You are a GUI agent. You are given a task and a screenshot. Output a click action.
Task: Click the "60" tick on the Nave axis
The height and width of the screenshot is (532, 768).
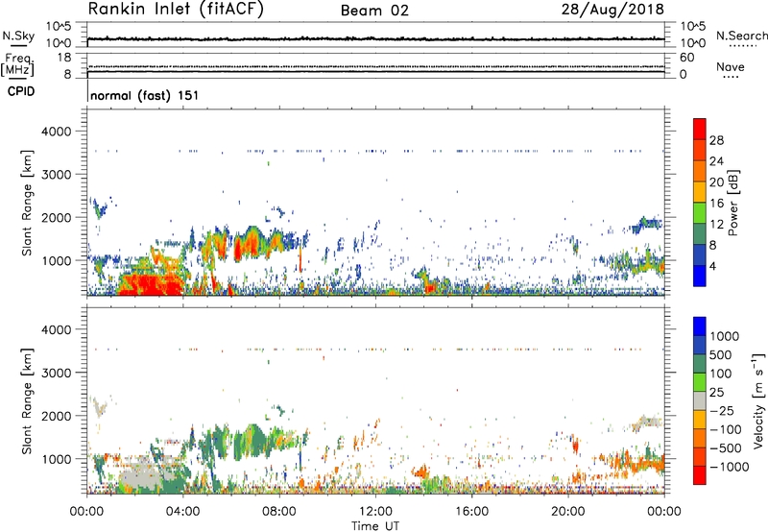coord(686,58)
